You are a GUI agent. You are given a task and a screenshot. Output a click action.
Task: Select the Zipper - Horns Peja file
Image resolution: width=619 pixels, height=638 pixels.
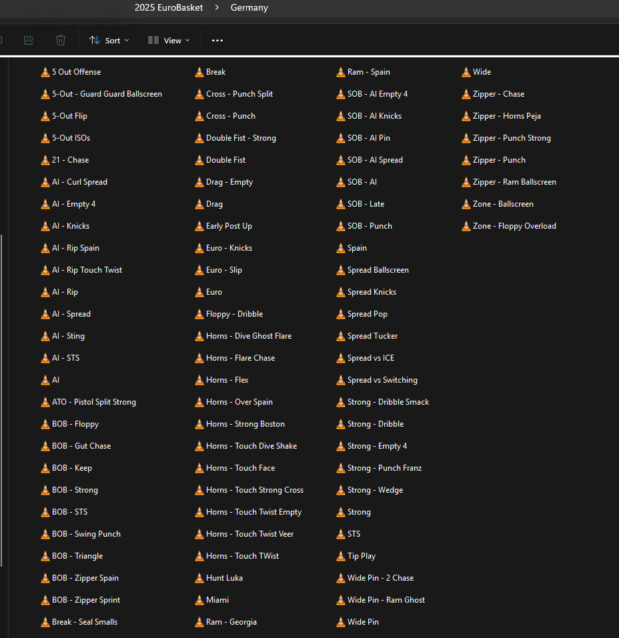pyautogui.click(x=506, y=116)
